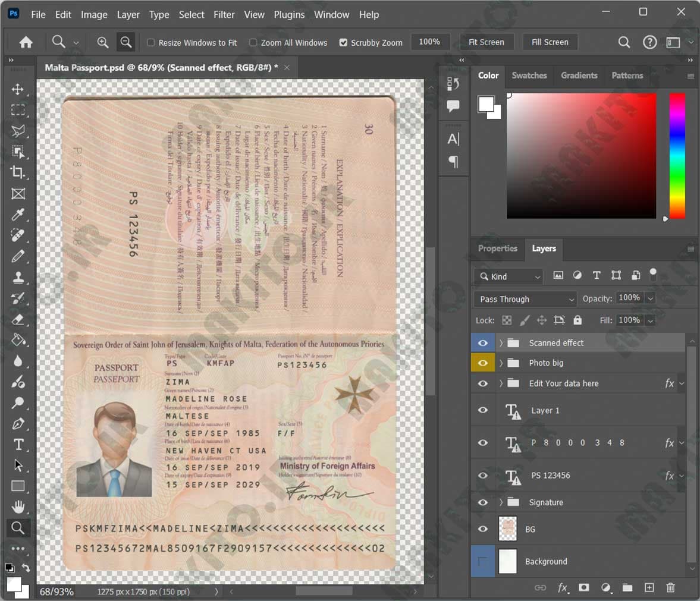
Task: Open the Filter menu
Action: (x=224, y=15)
